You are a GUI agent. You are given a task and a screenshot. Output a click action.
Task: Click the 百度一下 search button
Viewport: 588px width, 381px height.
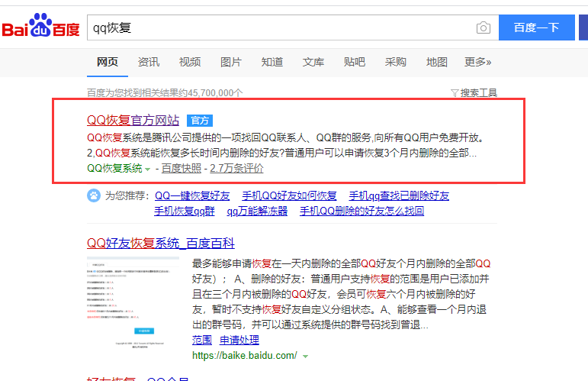[537, 27]
